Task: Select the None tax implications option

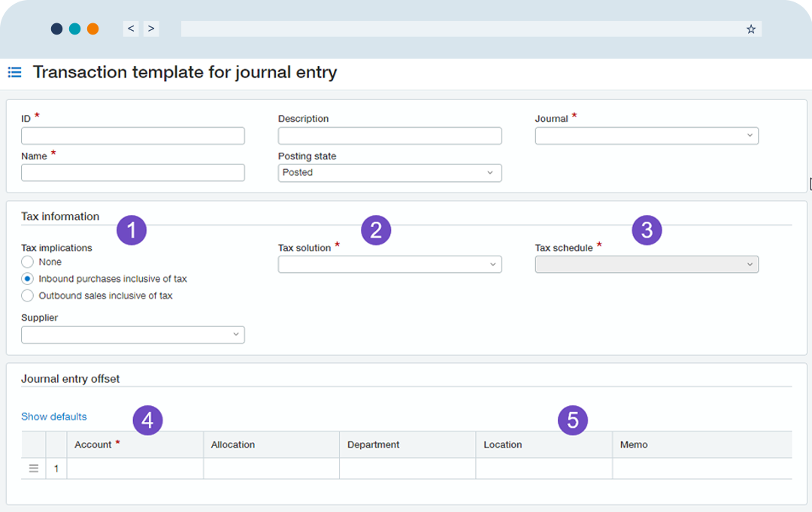Action: pyautogui.click(x=28, y=262)
